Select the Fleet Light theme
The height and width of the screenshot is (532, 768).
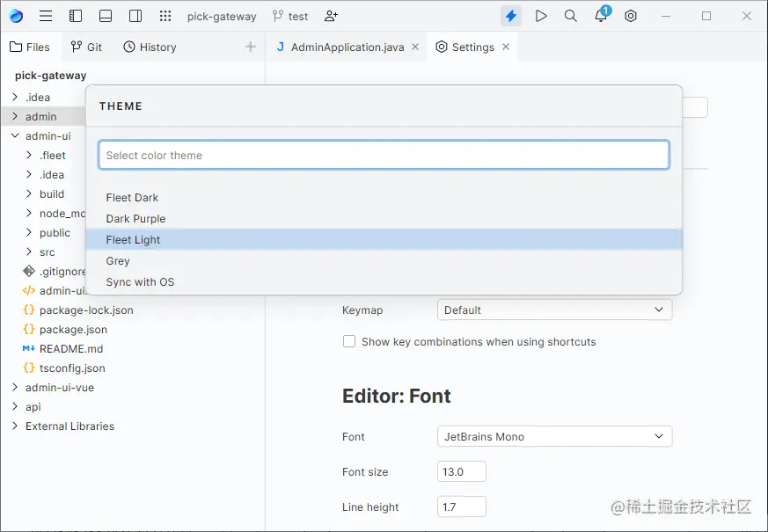384,239
